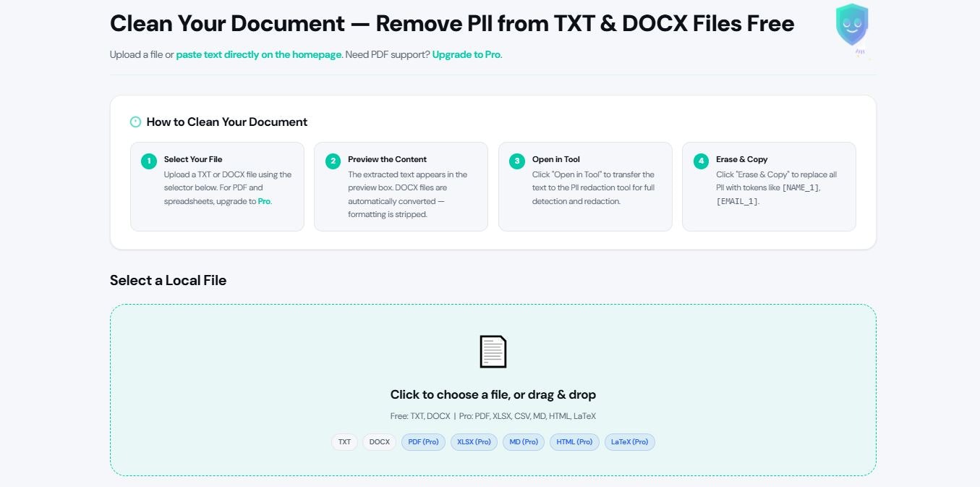Image resolution: width=980 pixels, height=487 pixels.
Task: Click the clock icon beside How to Clean
Action: [135, 122]
